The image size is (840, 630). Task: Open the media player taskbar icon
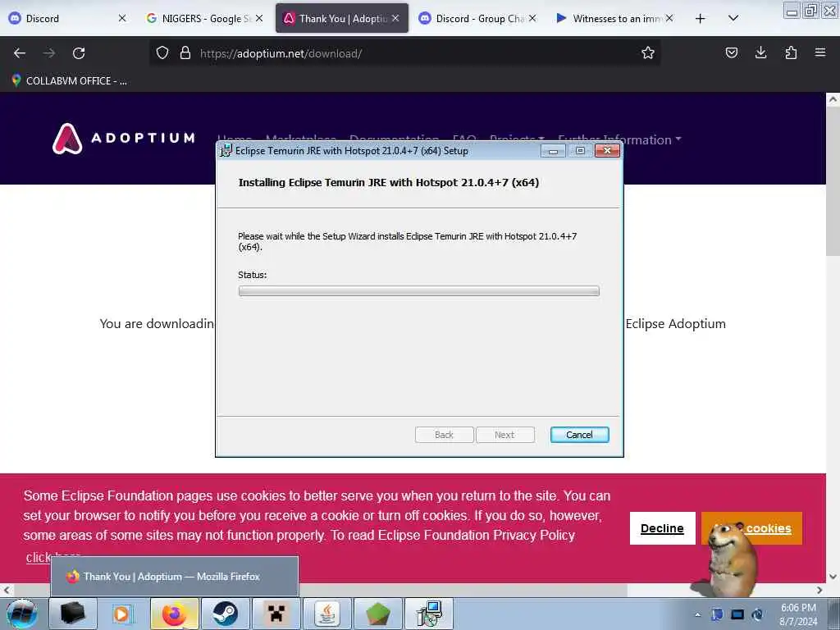pos(122,614)
